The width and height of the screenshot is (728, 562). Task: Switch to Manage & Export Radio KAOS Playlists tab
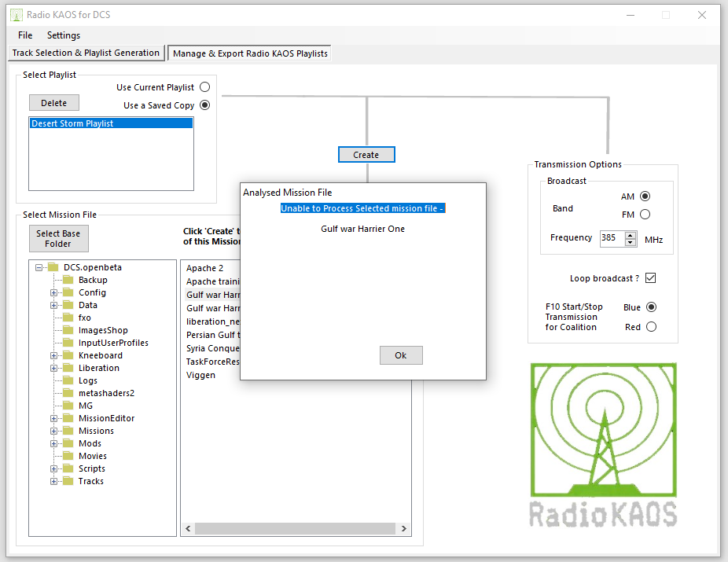pyautogui.click(x=250, y=53)
